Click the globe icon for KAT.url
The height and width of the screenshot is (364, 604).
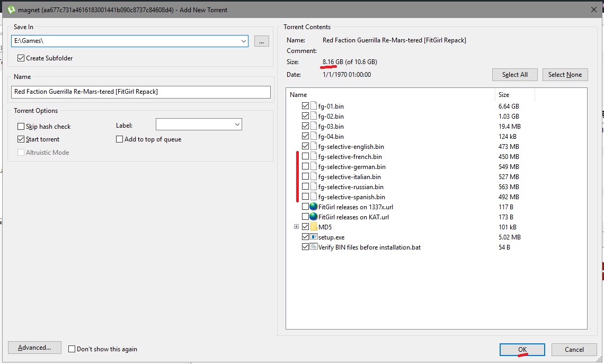click(x=314, y=217)
